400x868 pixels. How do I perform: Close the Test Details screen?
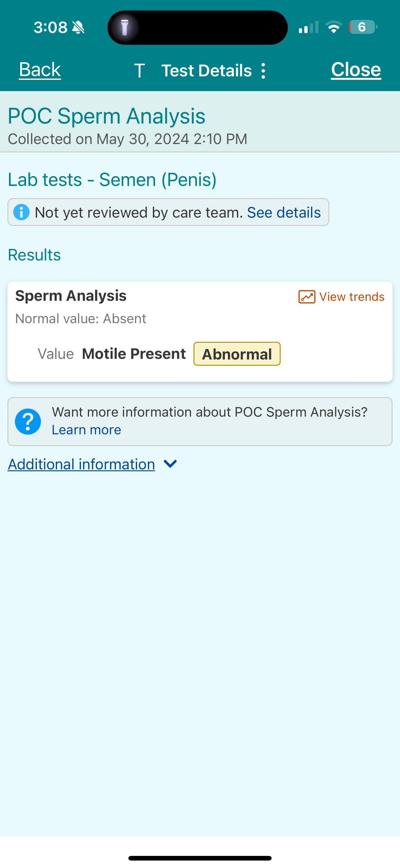coord(356,70)
